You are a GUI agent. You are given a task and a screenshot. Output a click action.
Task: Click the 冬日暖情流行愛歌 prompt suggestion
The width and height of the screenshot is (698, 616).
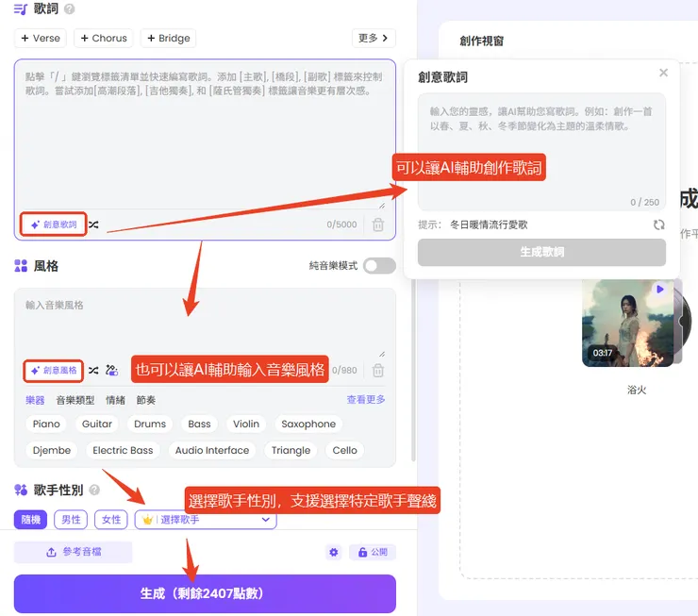(489, 225)
